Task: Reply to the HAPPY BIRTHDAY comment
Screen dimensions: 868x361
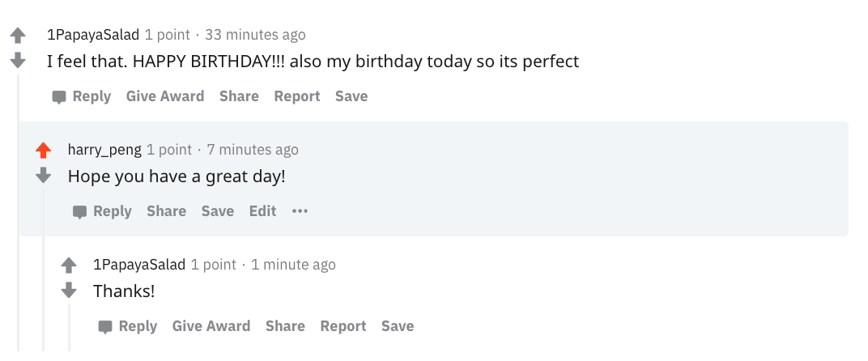Action: point(82,96)
